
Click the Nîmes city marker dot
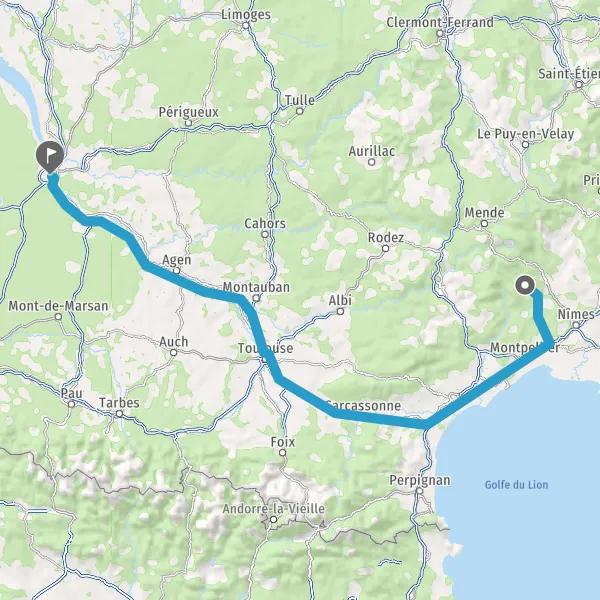point(576,325)
